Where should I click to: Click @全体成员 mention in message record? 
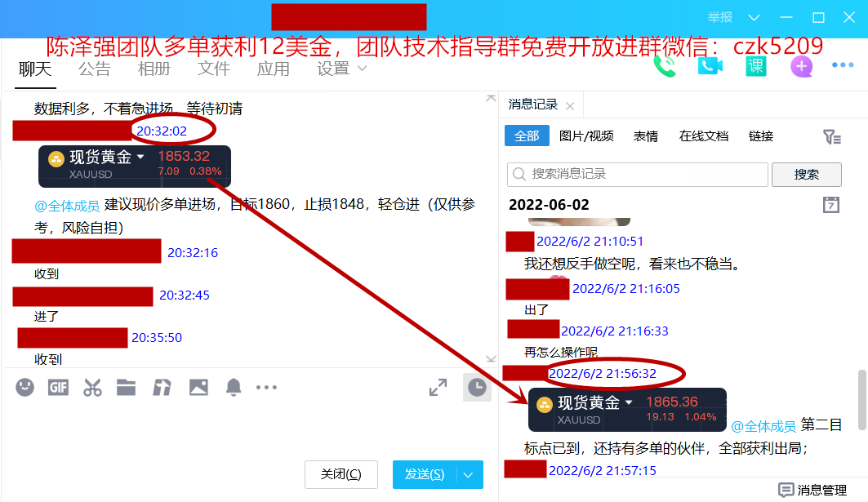[x=763, y=426]
